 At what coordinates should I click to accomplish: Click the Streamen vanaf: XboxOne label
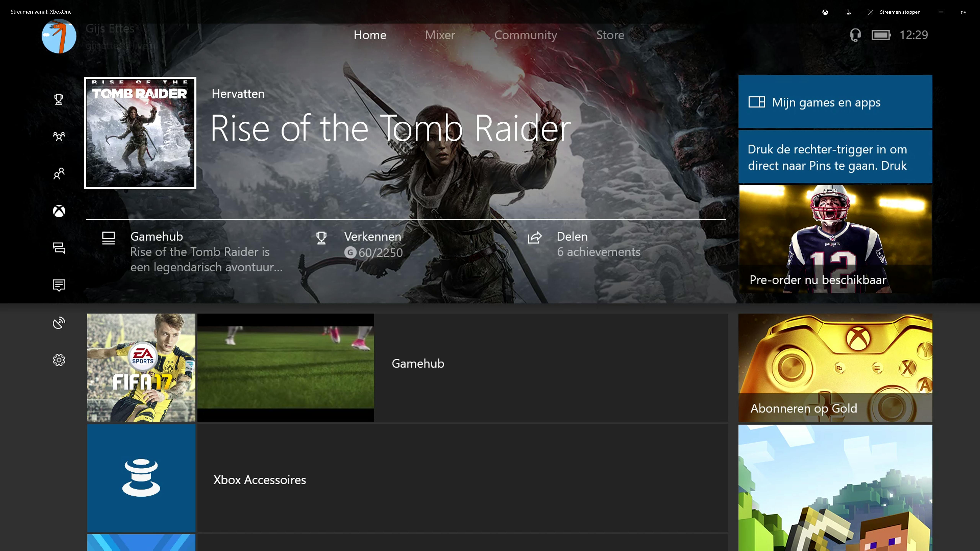(41, 12)
